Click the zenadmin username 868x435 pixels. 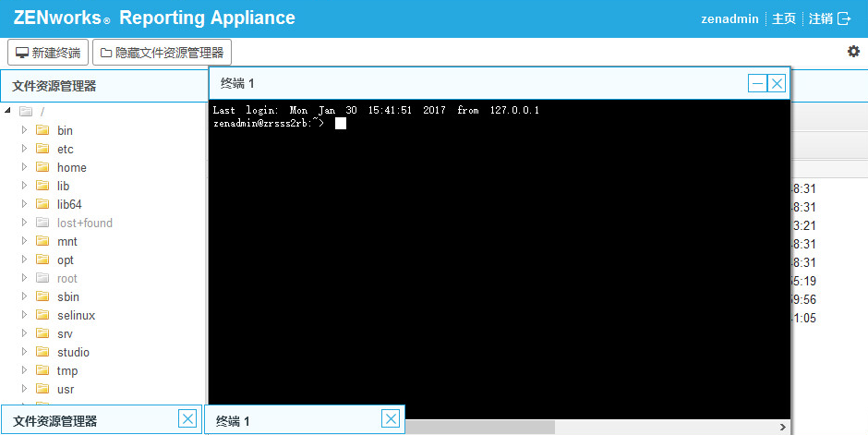pos(729,18)
